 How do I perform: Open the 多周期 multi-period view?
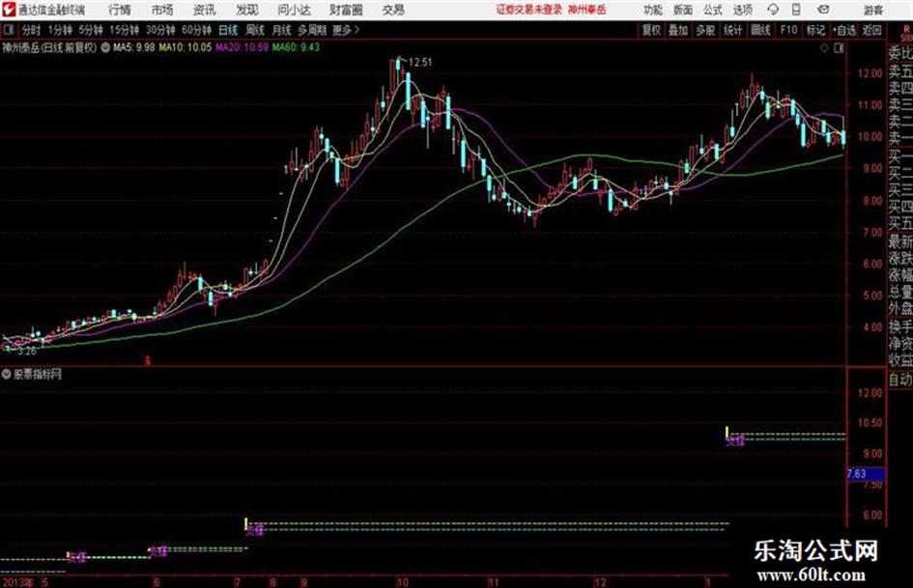point(312,30)
